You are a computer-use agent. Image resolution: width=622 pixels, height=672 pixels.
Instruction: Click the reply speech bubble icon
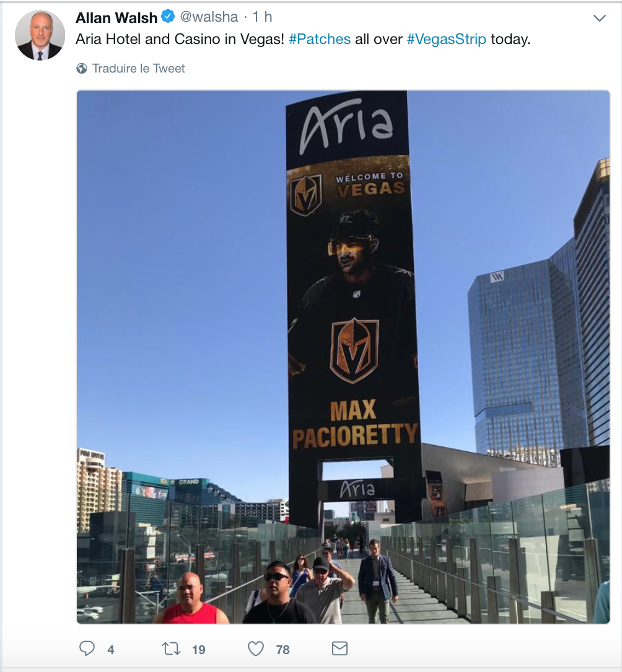point(87,648)
